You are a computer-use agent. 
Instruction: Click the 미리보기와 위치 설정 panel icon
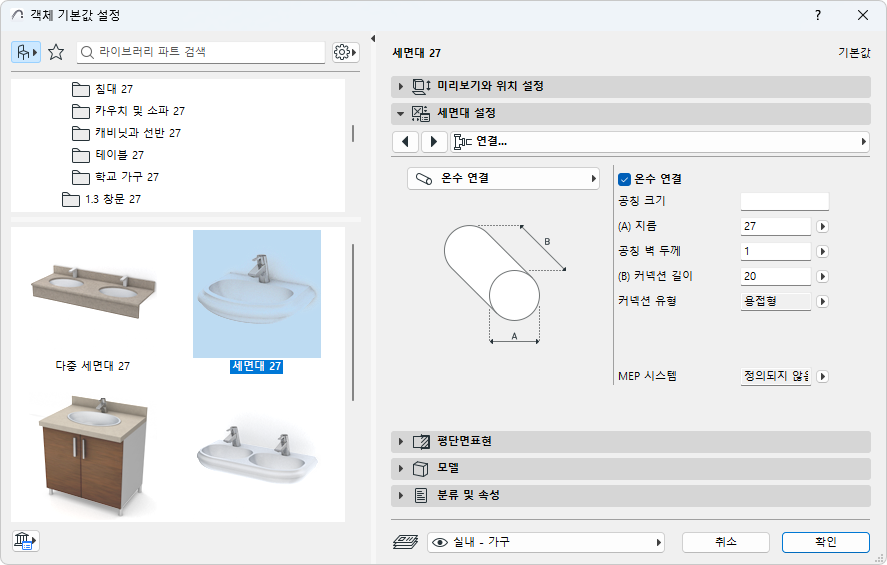pos(421,86)
